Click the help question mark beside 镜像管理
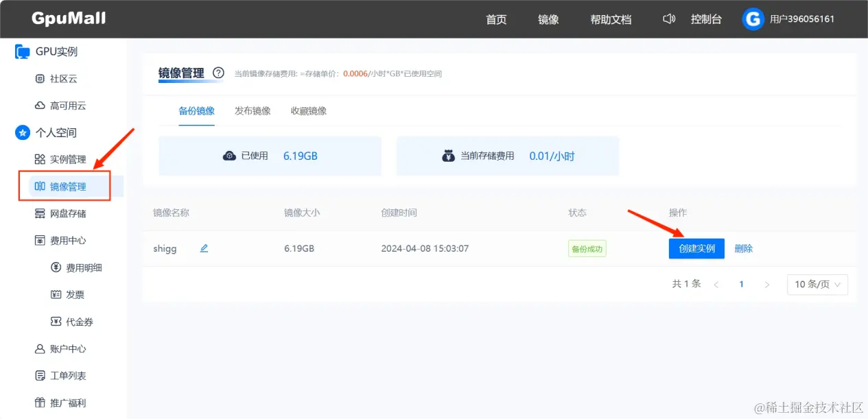This screenshot has width=868, height=419. [x=218, y=73]
